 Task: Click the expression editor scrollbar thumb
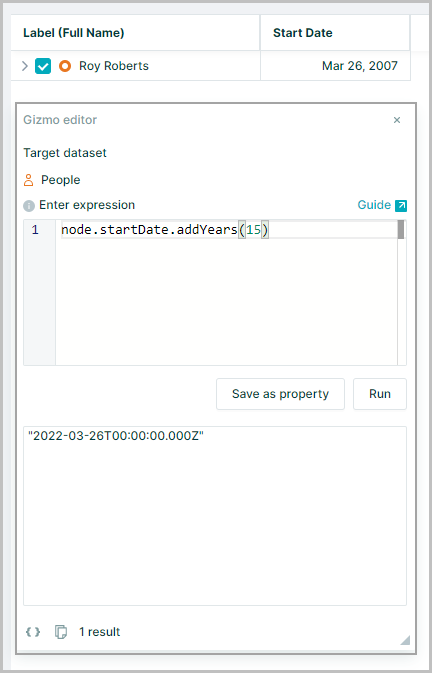(x=401, y=230)
